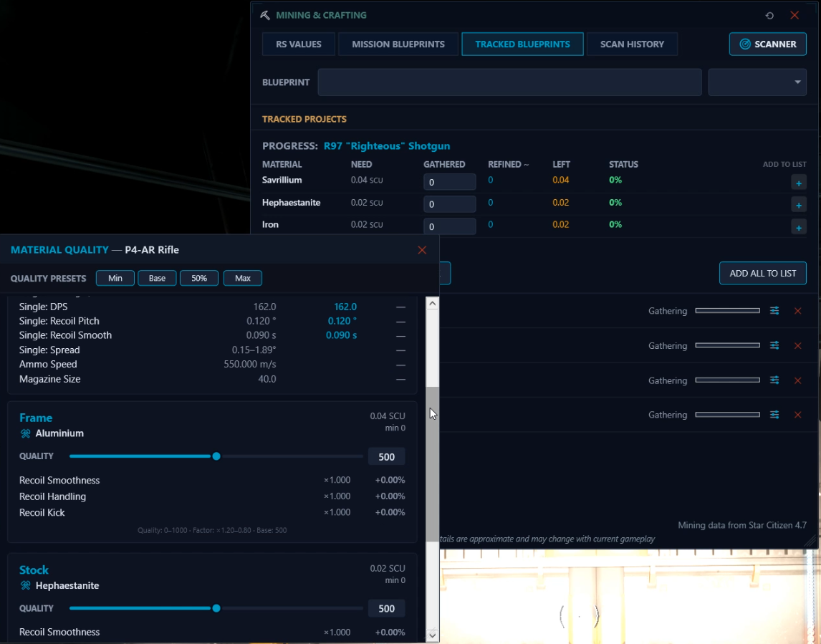Click Single: Recoil Pitch stat row

(x=212, y=321)
